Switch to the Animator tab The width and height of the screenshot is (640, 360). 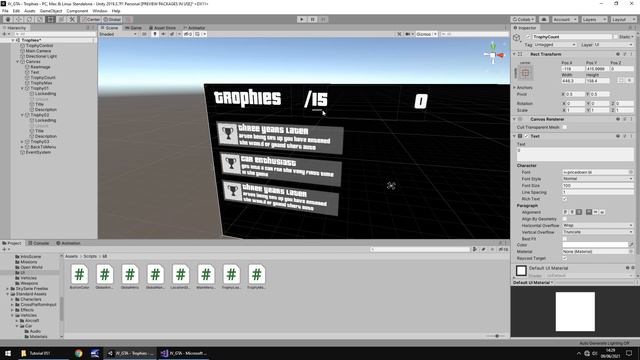tap(194, 28)
